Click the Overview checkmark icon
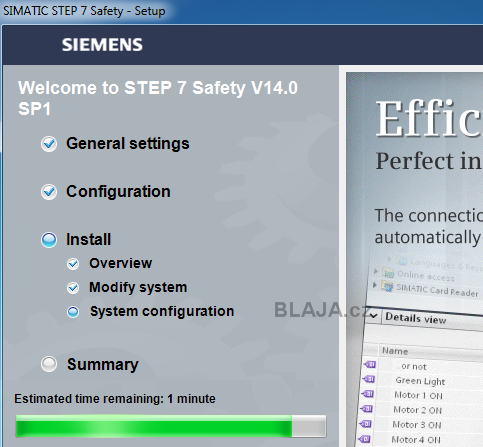 click(73, 264)
